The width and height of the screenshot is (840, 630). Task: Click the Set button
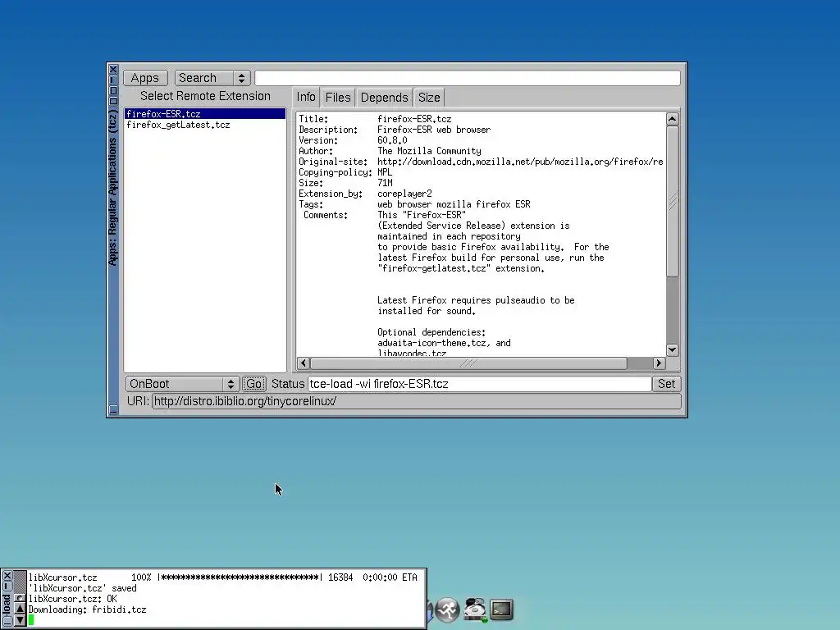click(x=666, y=384)
